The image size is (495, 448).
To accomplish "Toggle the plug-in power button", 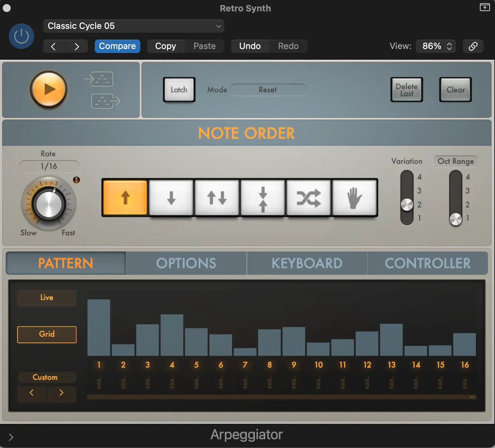I will point(21,36).
